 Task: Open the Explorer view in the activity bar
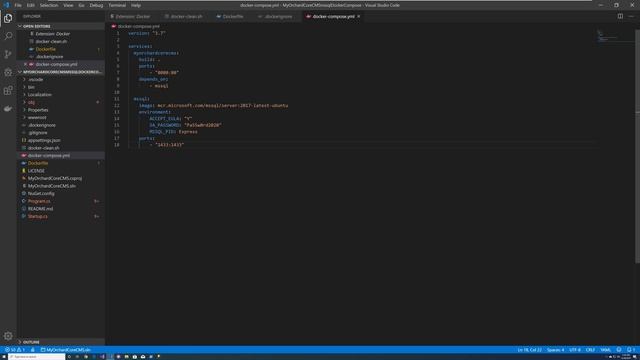point(8,18)
